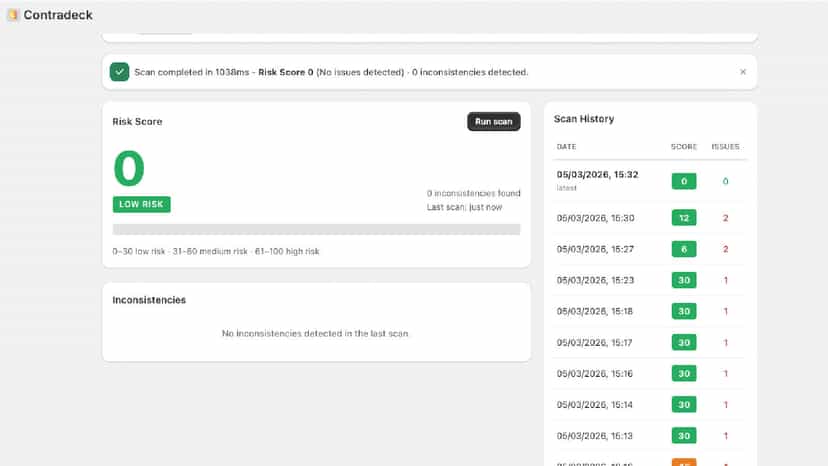Click the '0 inconsistencies found' text
This screenshot has width=828, height=466.
[474, 193]
